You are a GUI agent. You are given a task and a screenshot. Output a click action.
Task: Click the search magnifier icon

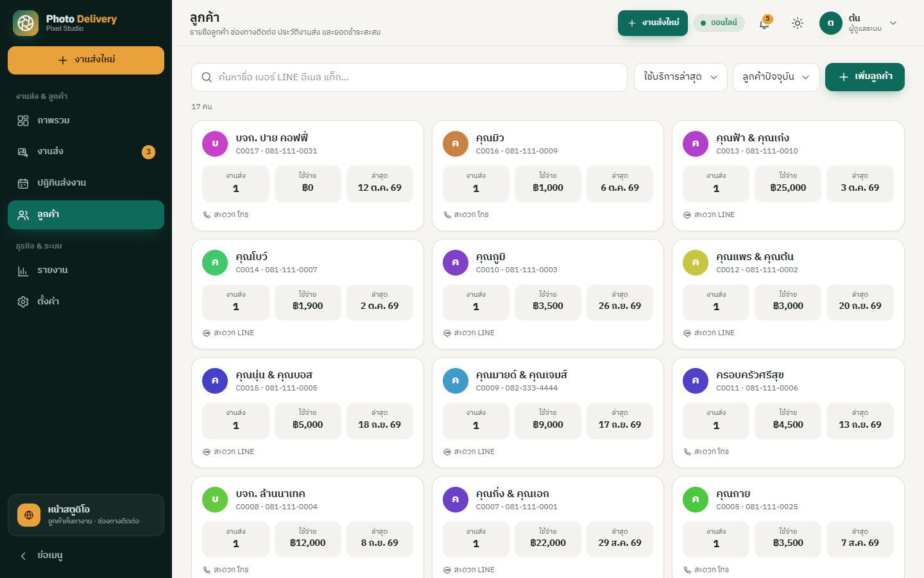[207, 77]
